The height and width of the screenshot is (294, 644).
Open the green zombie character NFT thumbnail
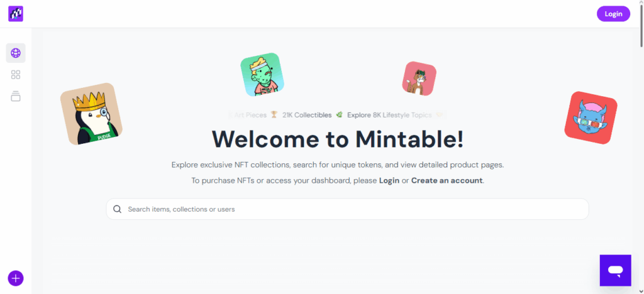[x=262, y=75]
